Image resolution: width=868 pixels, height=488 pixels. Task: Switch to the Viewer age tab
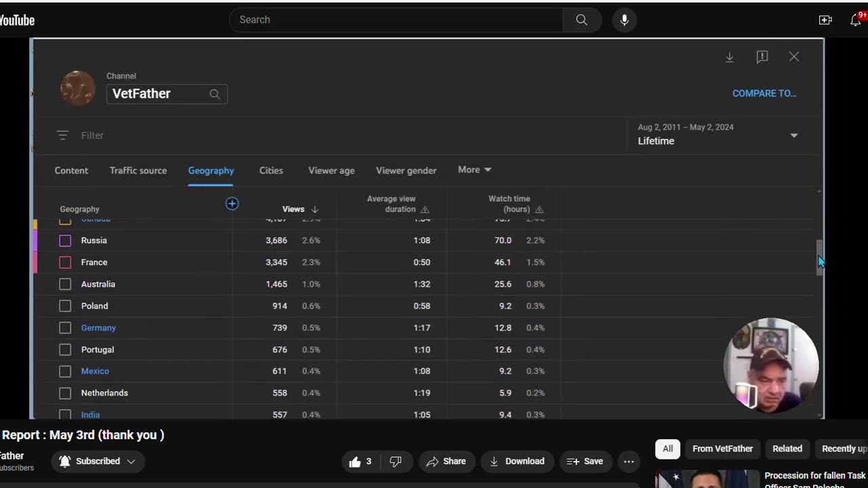[x=332, y=171]
